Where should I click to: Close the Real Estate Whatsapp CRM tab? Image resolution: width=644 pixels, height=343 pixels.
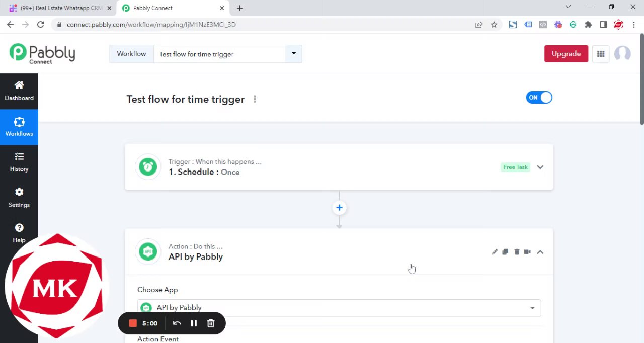click(109, 8)
